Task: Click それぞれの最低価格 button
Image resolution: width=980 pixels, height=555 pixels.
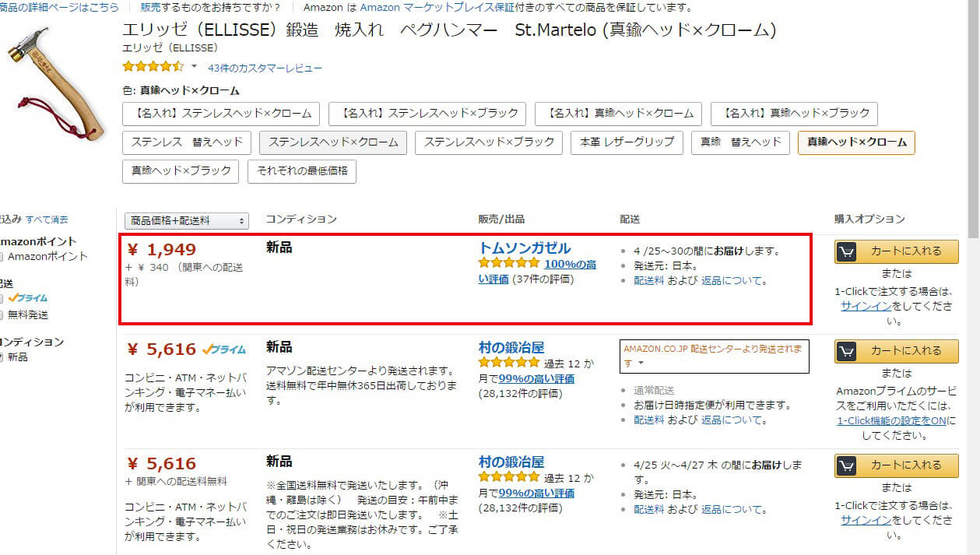Action: click(x=302, y=171)
